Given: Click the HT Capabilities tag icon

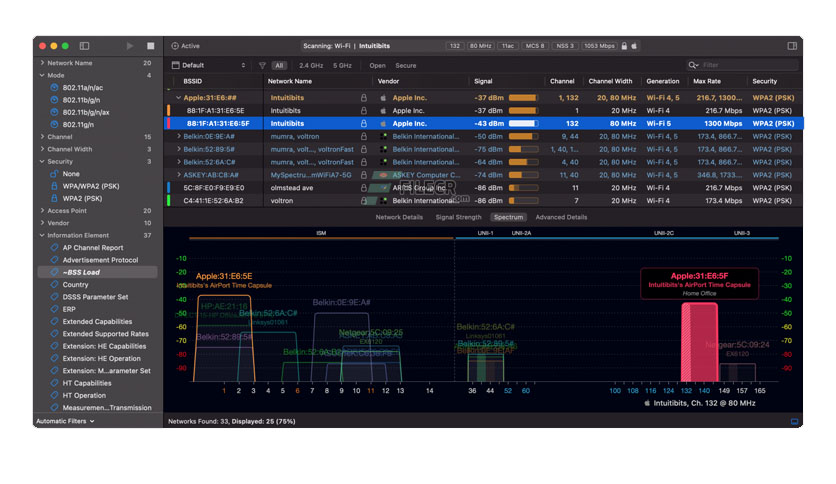Looking at the screenshot, I should pos(54,383).
